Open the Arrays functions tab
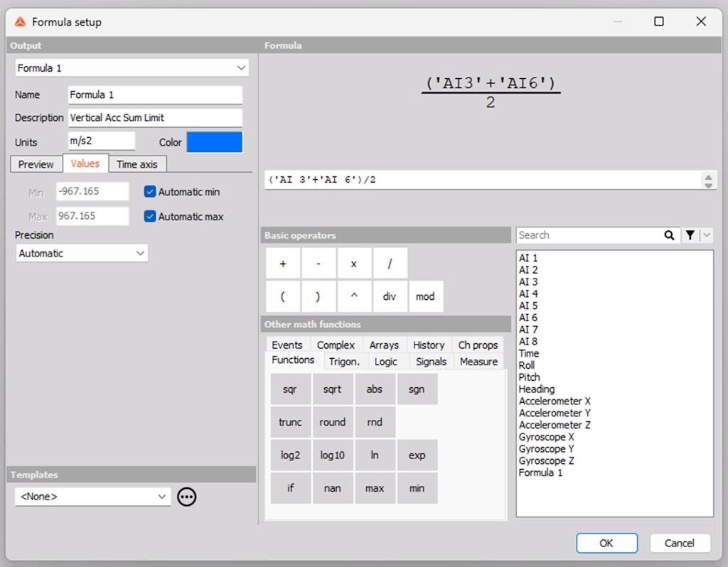728x567 pixels. point(384,345)
